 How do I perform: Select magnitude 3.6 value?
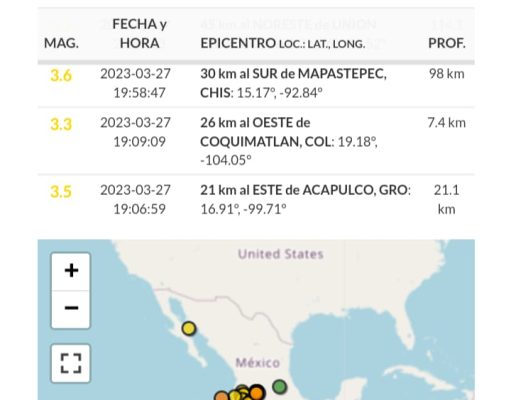tap(61, 75)
